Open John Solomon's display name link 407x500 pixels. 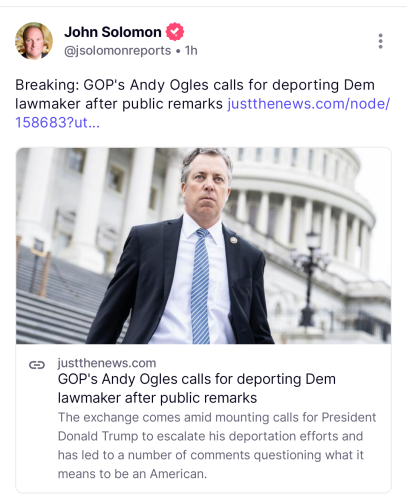(113, 32)
